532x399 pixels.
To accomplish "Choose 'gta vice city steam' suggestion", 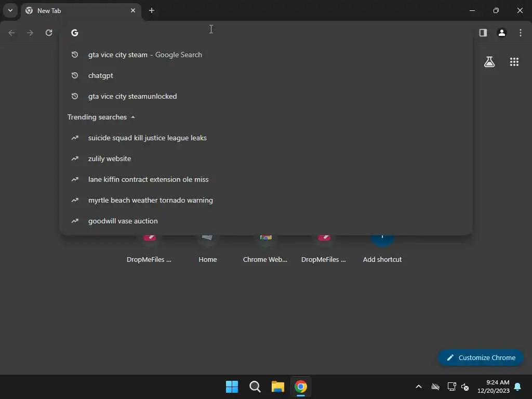I will [x=265, y=55].
